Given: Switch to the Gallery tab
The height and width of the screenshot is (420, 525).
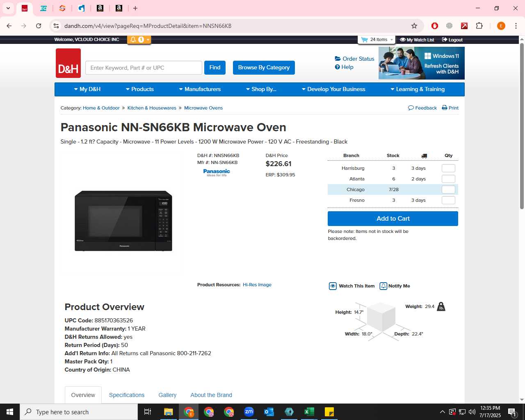Looking at the screenshot, I should point(167,395).
